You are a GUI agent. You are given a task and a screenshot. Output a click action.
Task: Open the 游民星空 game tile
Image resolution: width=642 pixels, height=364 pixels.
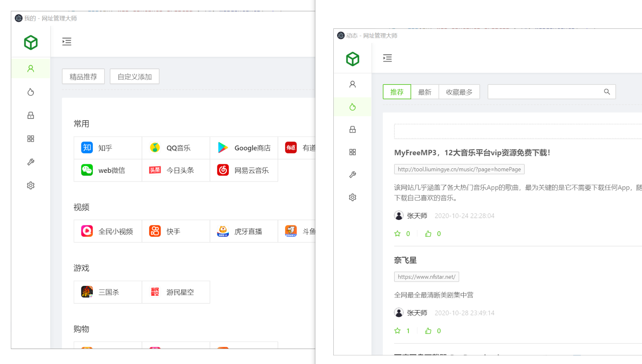coord(176,292)
